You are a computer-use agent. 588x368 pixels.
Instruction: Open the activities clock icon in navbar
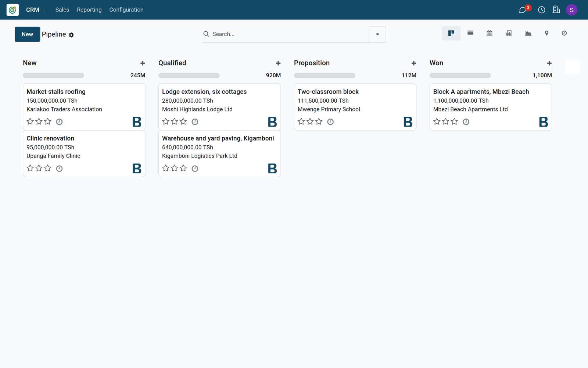point(542,10)
